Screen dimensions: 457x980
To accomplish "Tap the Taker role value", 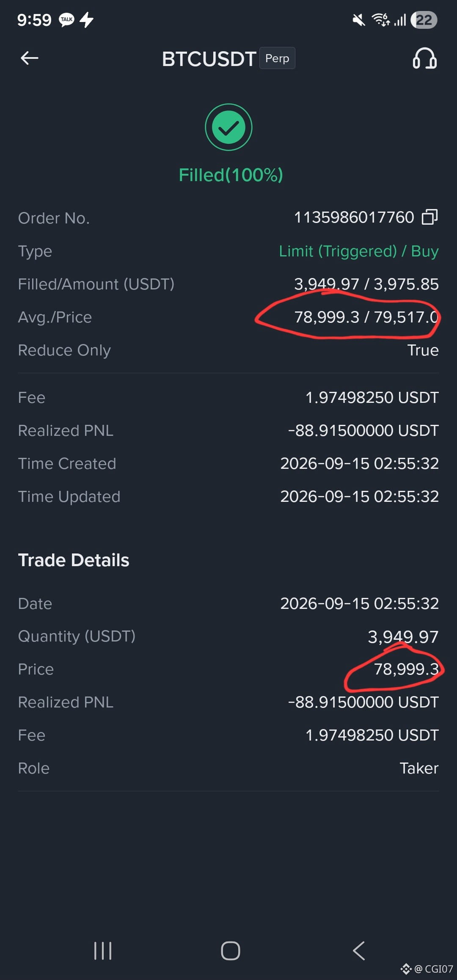I will point(419,768).
